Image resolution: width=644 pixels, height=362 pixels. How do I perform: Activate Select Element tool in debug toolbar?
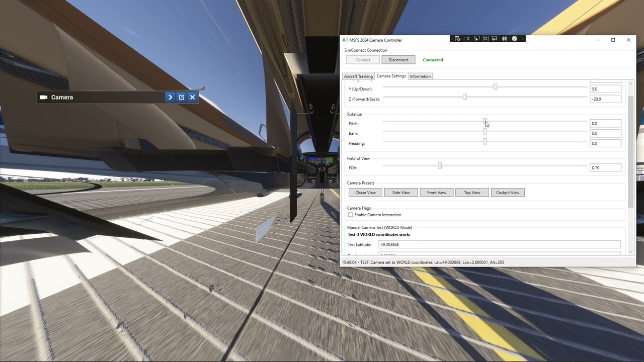coord(476,39)
